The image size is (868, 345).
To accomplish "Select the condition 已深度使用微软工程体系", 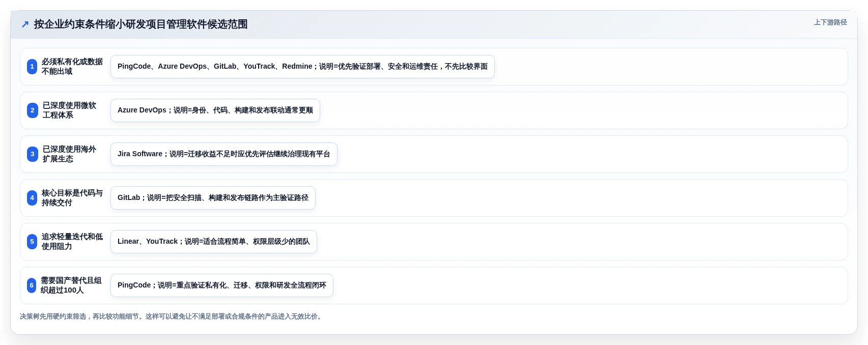I will pos(70,110).
